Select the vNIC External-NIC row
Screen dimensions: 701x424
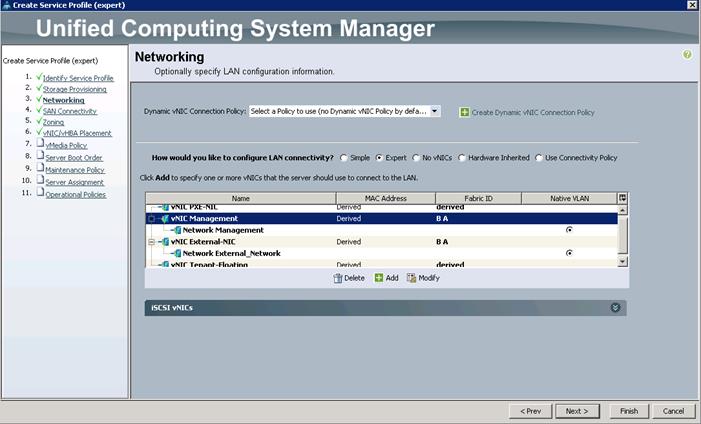point(382,242)
